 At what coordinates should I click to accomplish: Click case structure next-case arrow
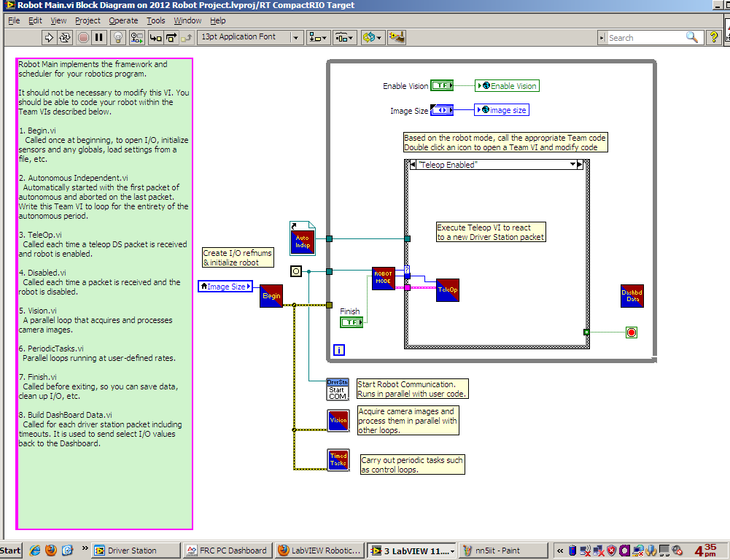(580, 165)
